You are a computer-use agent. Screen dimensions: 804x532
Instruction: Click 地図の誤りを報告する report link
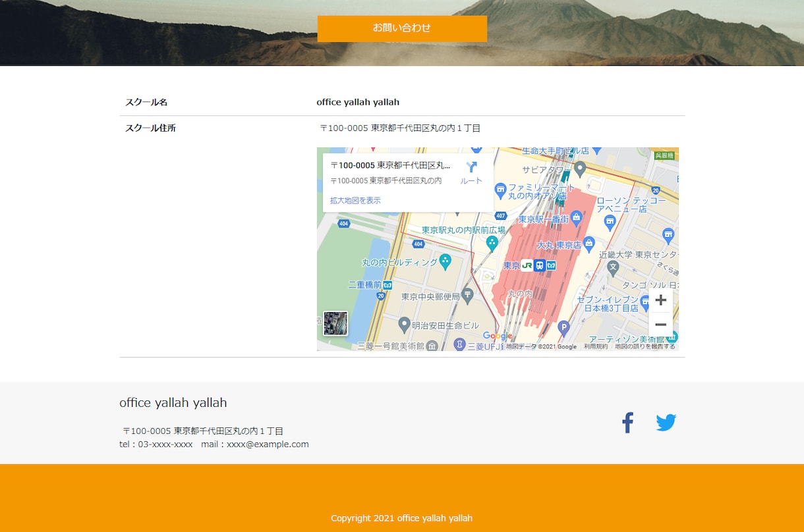coord(645,346)
